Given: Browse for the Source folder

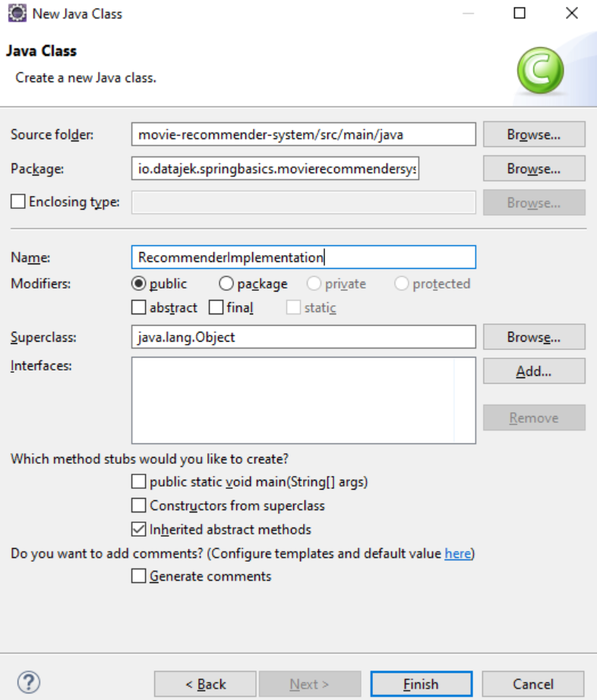Looking at the screenshot, I should click(x=534, y=134).
